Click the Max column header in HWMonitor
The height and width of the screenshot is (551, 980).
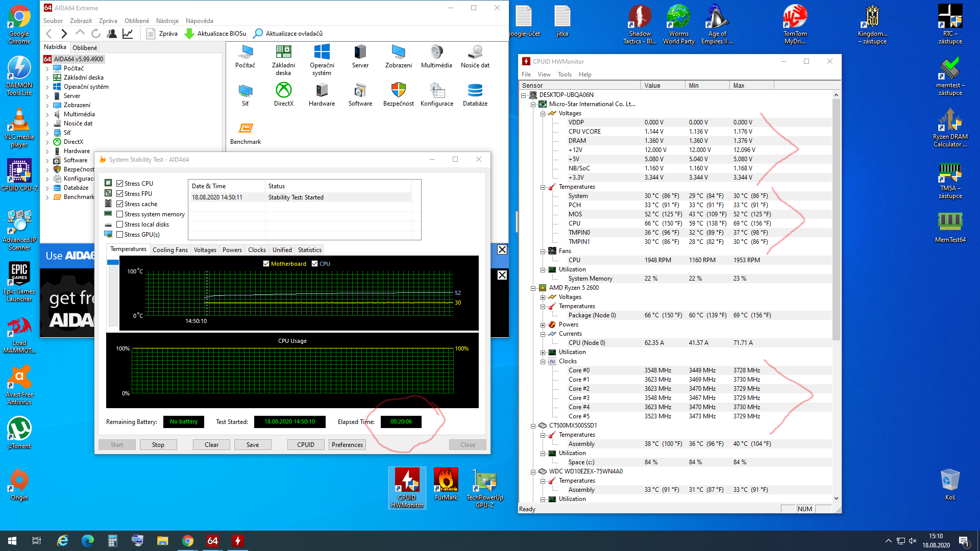tap(751, 86)
